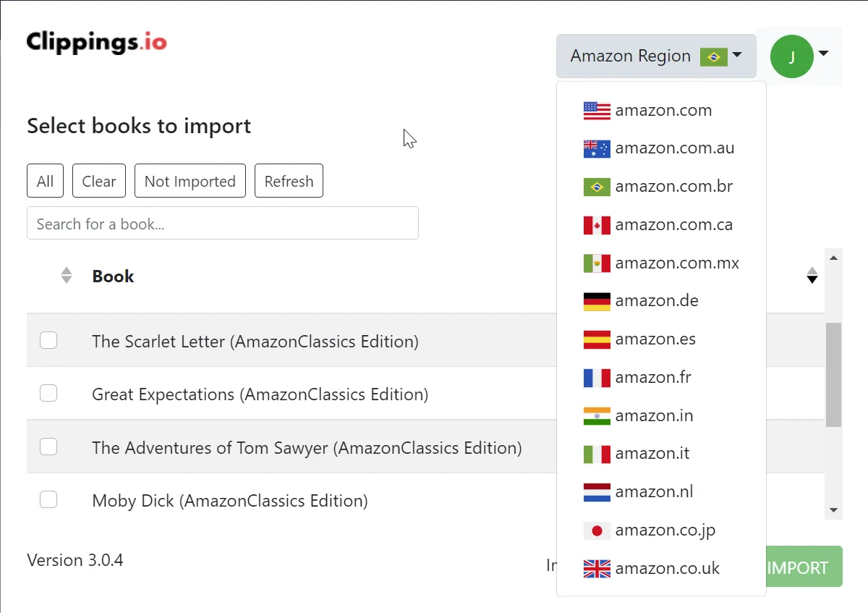Click the scrollbar up arrow
The width and height of the screenshot is (868, 613).
click(x=833, y=257)
